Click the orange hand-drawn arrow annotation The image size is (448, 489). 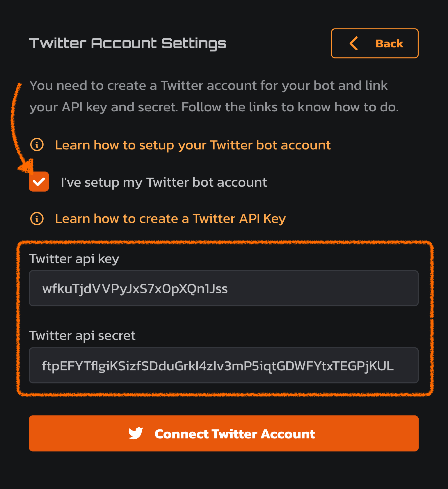[x=21, y=128]
